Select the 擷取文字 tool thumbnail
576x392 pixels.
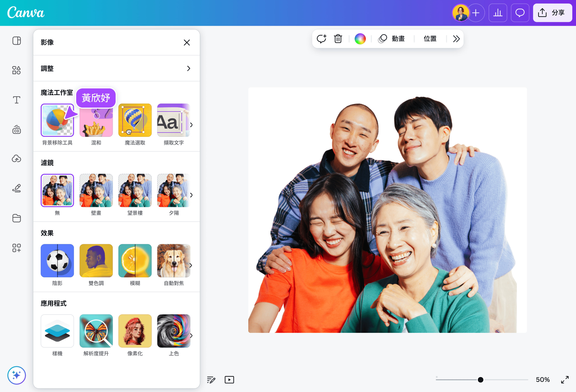(174, 120)
